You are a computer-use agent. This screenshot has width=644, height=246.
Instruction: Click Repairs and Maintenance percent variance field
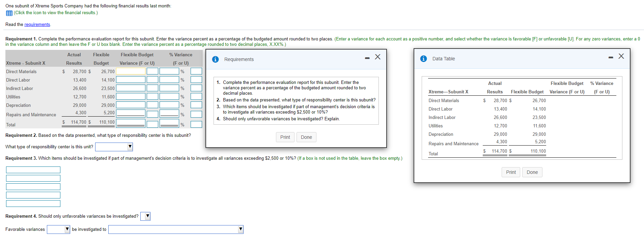click(x=169, y=113)
